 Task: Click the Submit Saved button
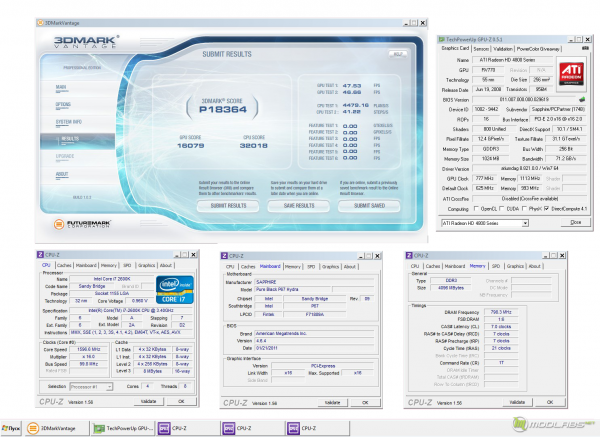[x=369, y=206]
